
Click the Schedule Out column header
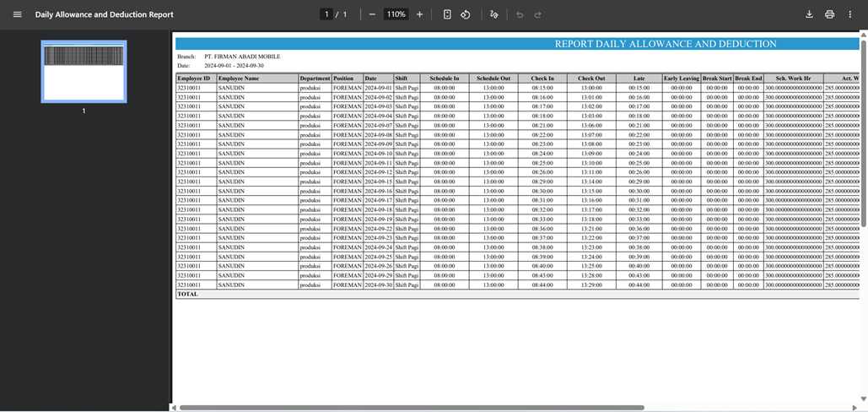tap(493, 79)
